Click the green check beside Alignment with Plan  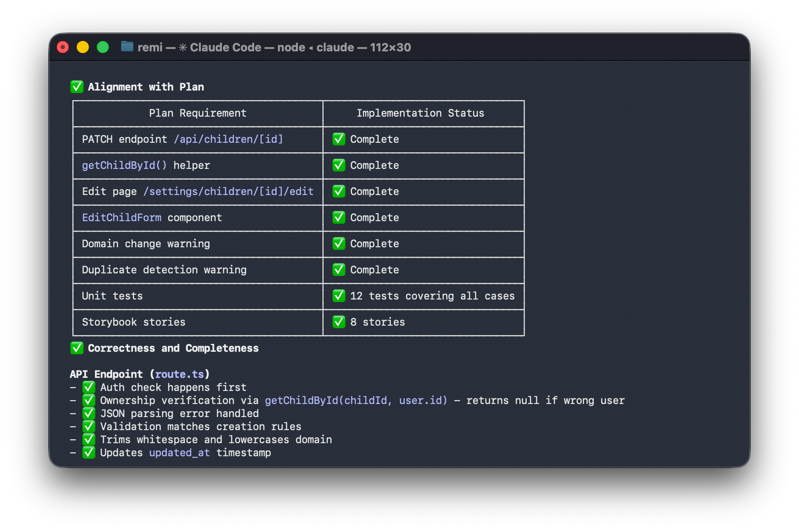77,87
